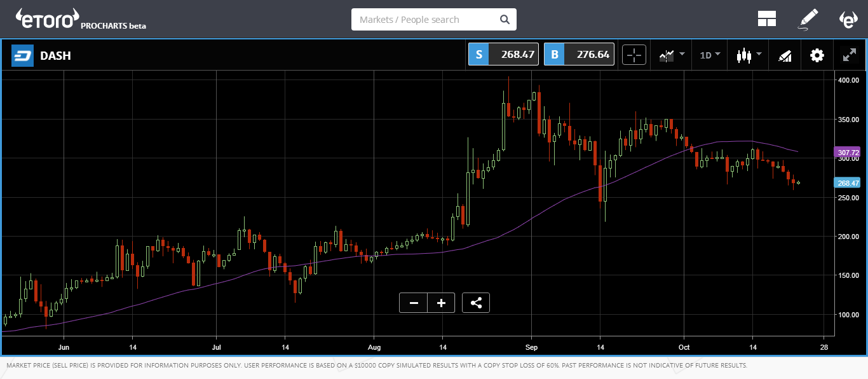
Task: Click the Sell button at 268.47
Action: coord(503,54)
